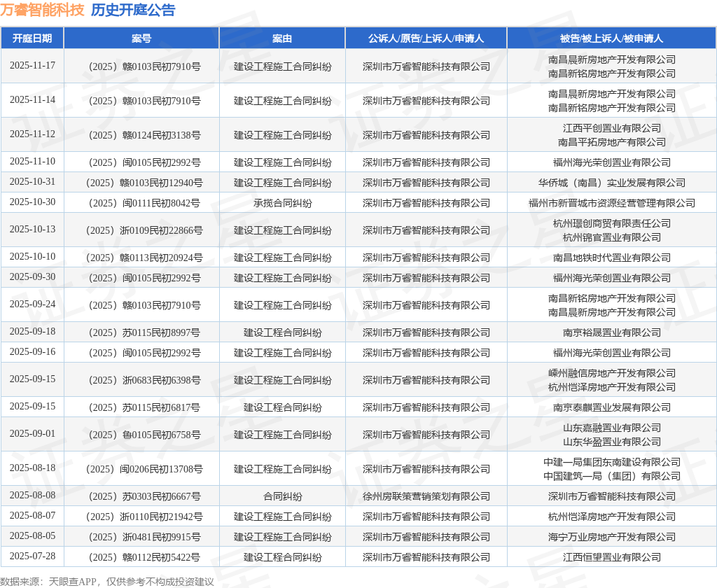Click case number 苏0303民初6667号
The image size is (717, 588).
coord(144,496)
